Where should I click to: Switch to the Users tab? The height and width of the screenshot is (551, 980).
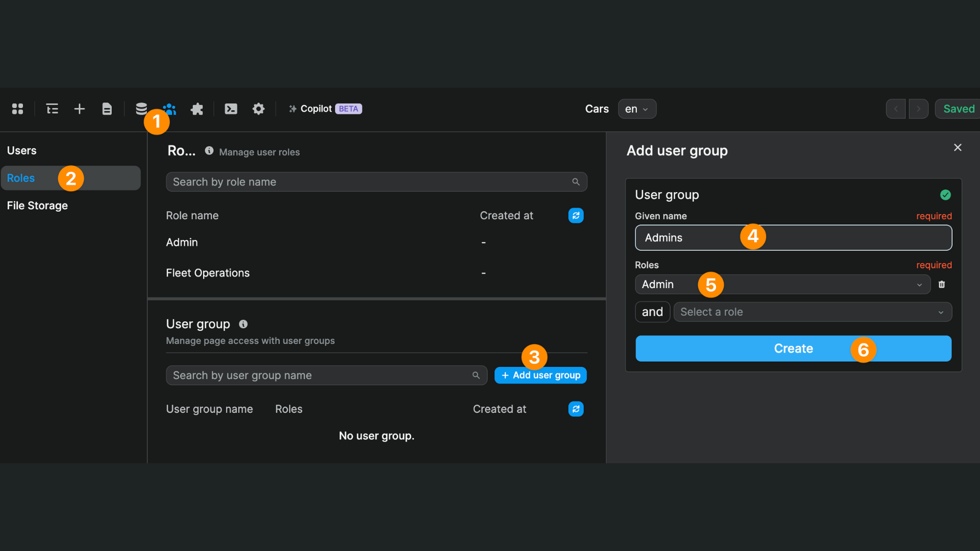(21, 150)
